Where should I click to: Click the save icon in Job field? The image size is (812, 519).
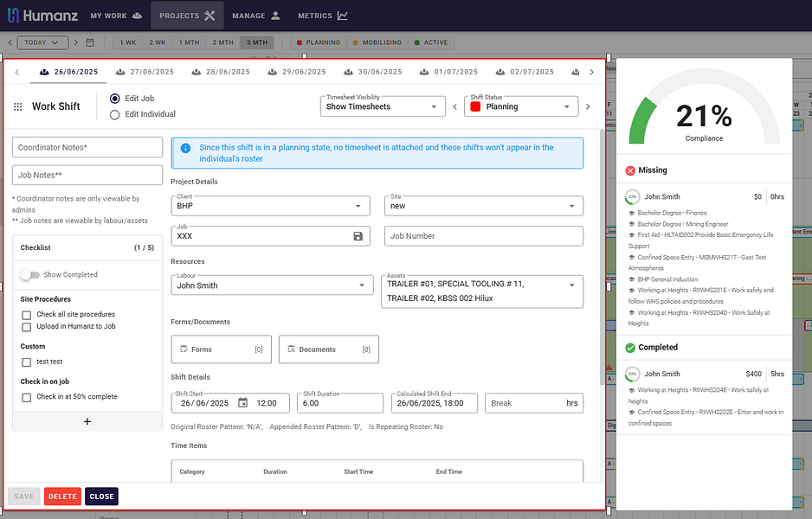click(358, 236)
